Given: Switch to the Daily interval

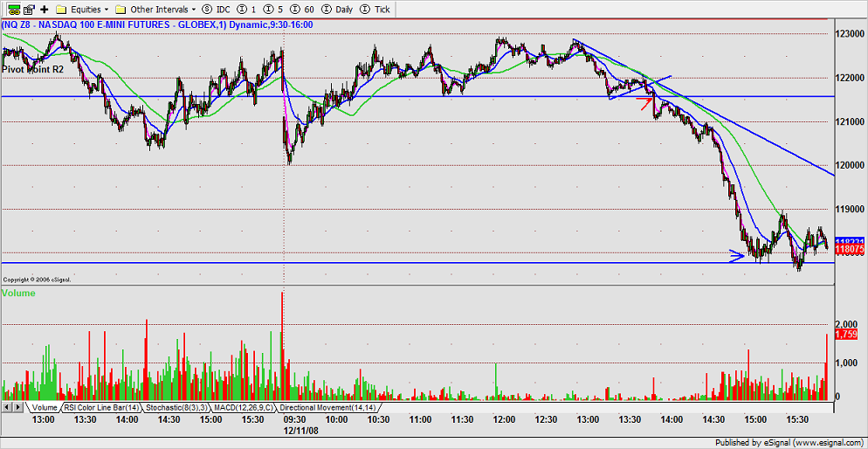Looking at the screenshot, I should tap(337, 10).
